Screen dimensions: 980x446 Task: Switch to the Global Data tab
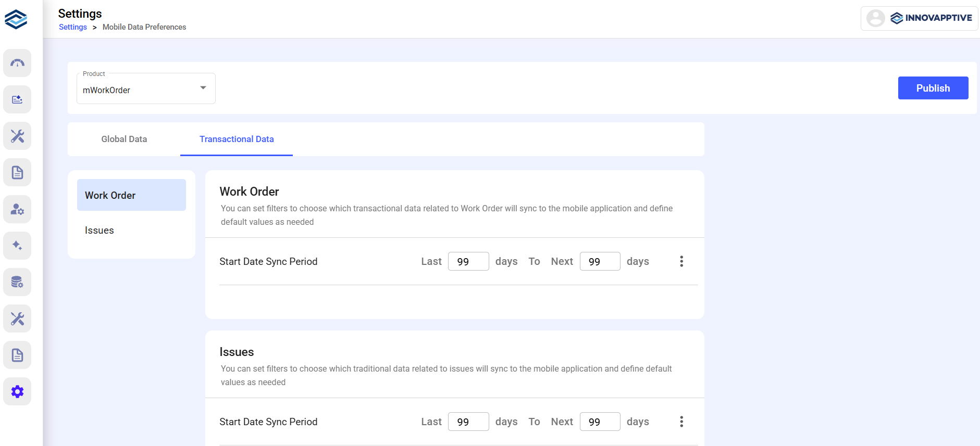coord(124,139)
